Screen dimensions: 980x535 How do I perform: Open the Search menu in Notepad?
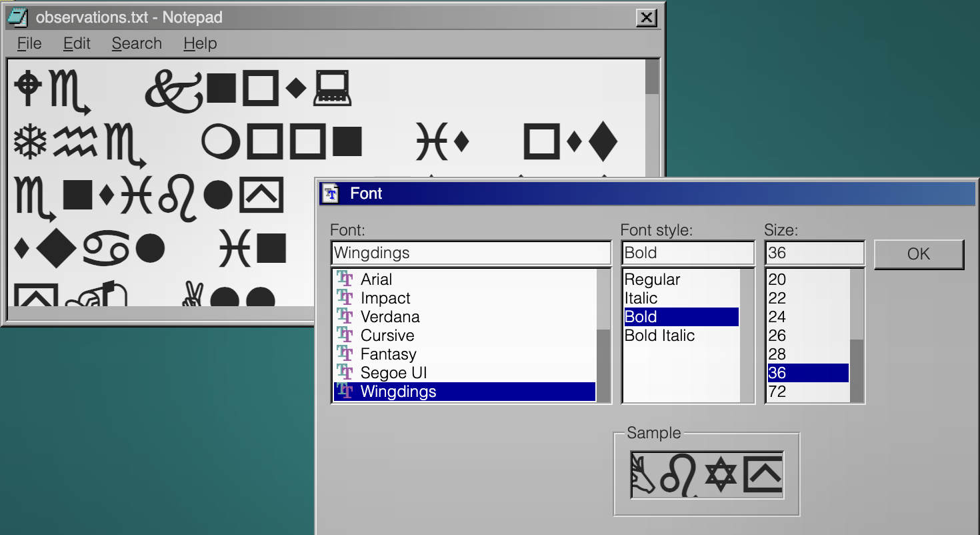coord(137,43)
